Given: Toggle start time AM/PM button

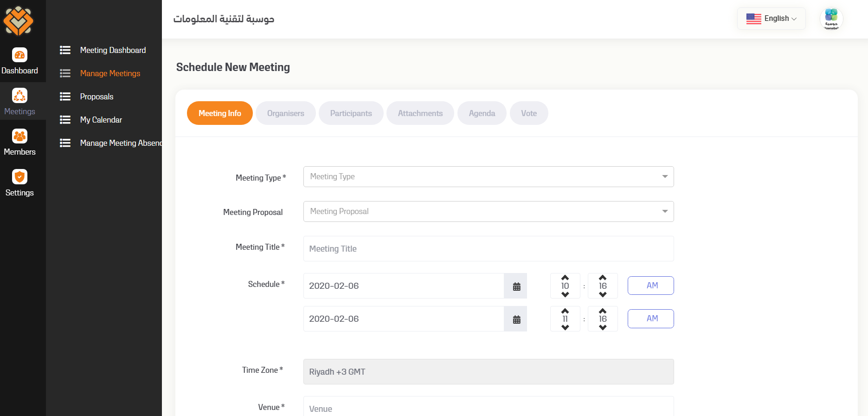Looking at the screenshot, I should 650,286.
